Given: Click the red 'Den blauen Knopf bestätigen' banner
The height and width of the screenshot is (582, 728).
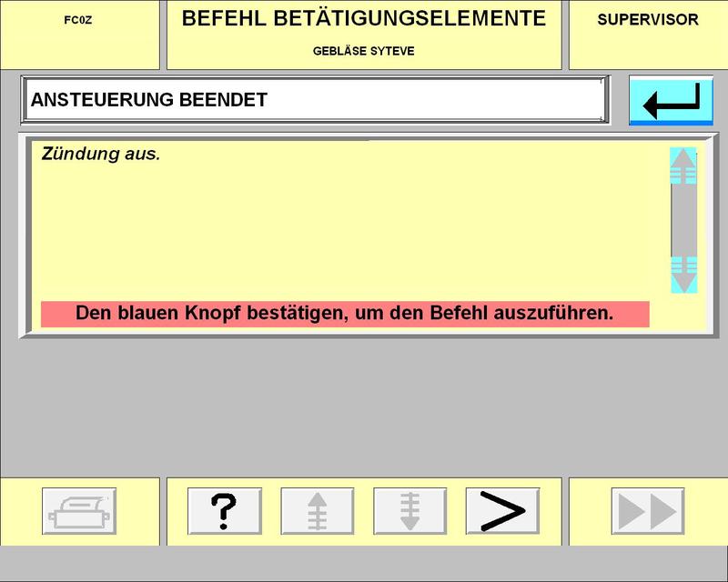Looking at the screenshot, I should pyautogui.click(x=344, y=314).
